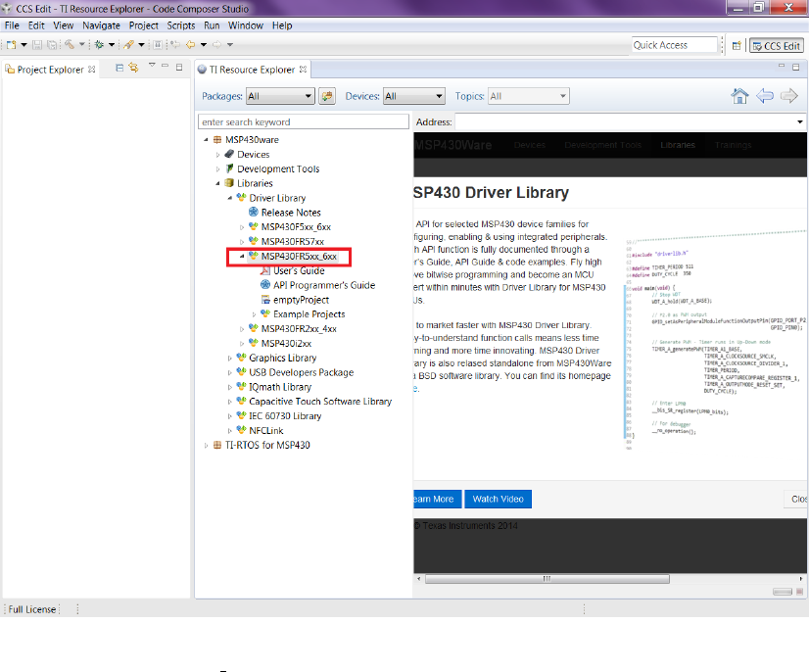Click the Learn More button
The image size is (809, 672).
[437, 499]
